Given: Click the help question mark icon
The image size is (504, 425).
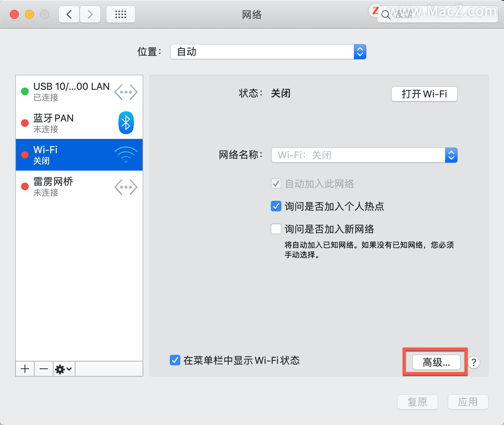Looking at the screenshot, I should coord(474,362).
